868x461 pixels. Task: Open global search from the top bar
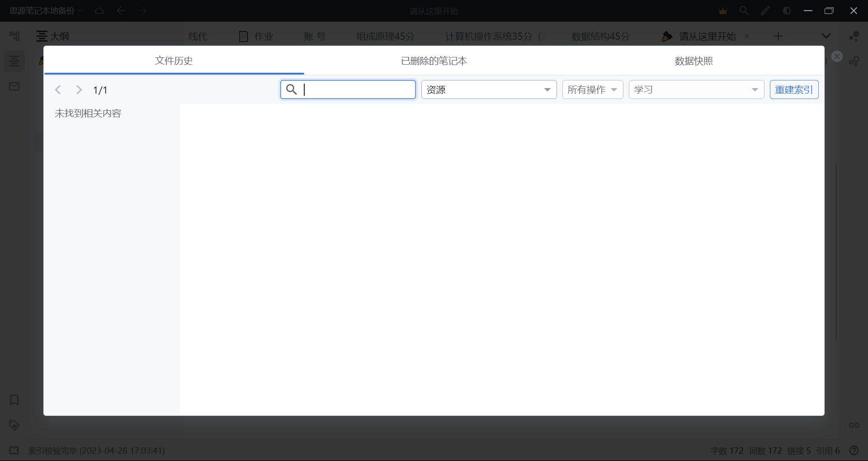744,10
